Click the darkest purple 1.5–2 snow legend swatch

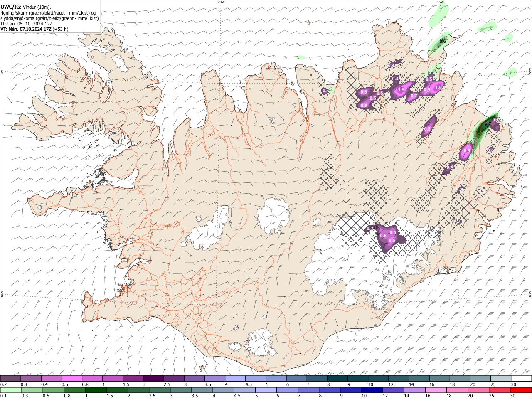click(153, 379)
